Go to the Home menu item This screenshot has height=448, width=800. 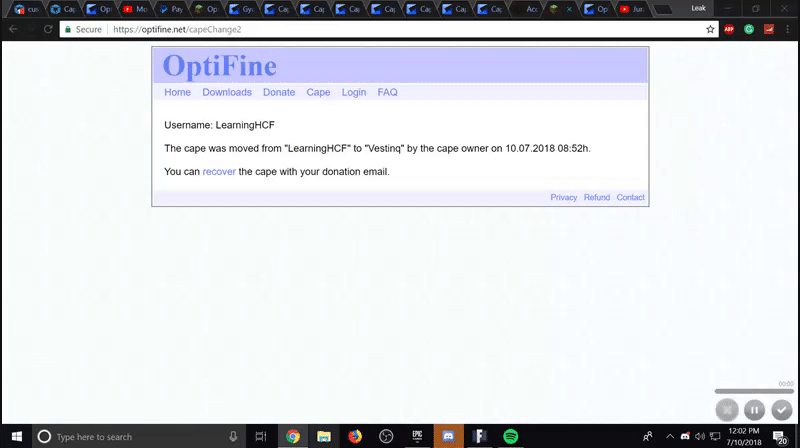click(177, 92)
